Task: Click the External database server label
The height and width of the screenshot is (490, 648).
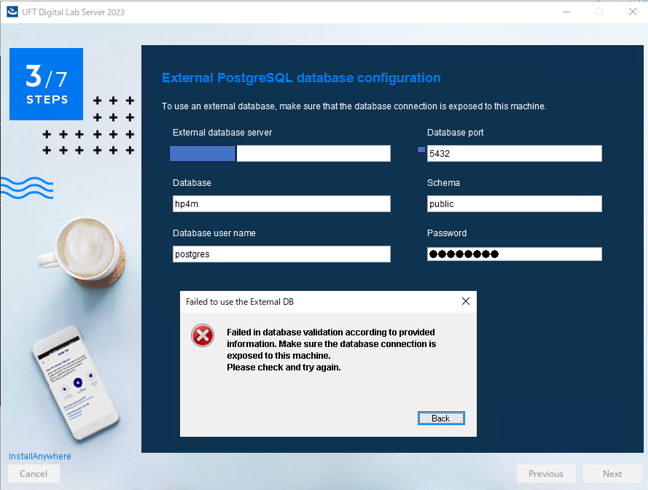Action: point(222,133)
